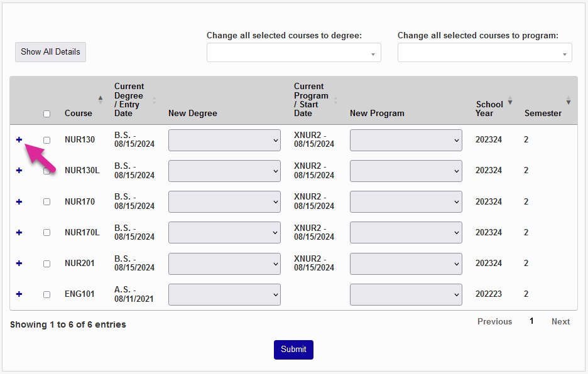The height and width of the screenshot is (374, 588).
Task: Expand details for the NUR170L course row
Action: tap(18, 232)
